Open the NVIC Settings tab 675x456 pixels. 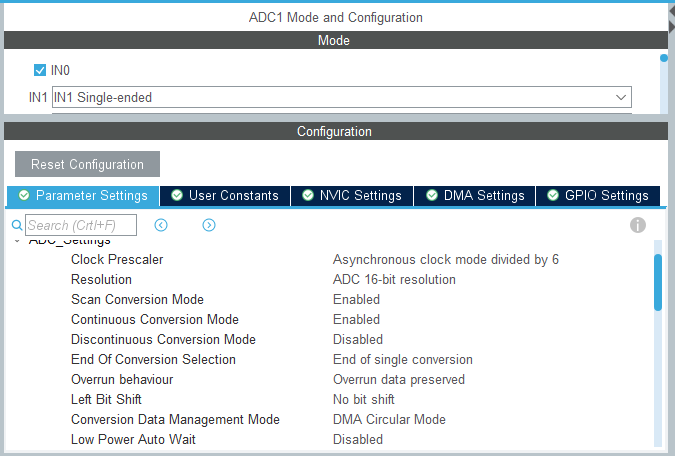(x=352, y=196)
